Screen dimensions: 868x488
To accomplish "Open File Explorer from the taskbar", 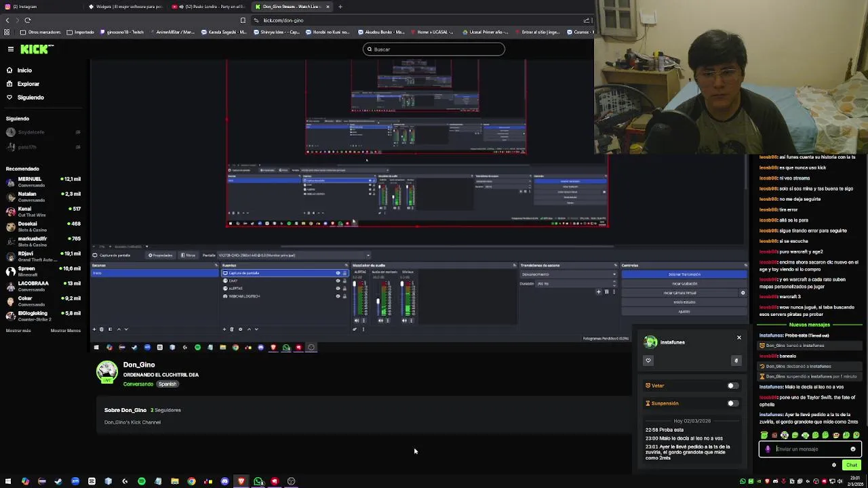I will pyautogui.click(x=174, y=481).
